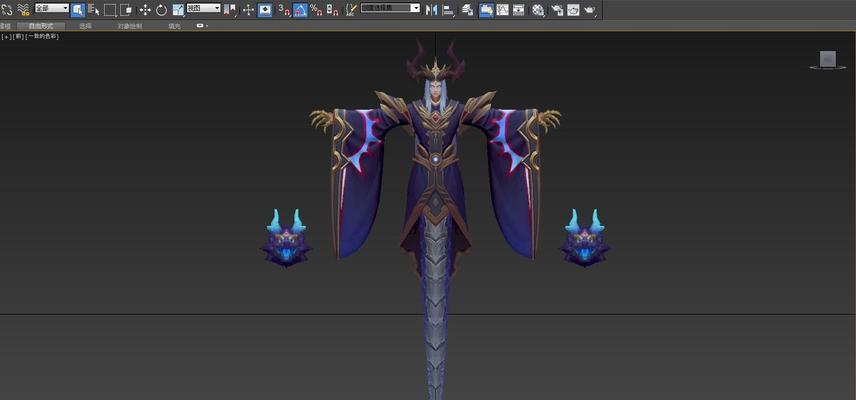
Task: Click the Mirror tool icon
Action: click(x=431, y=9)
